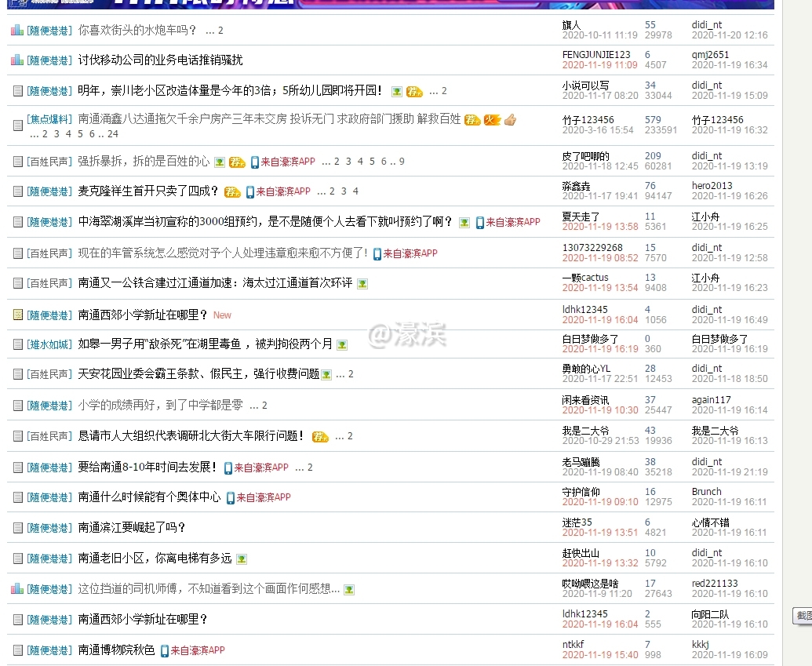Screen dimensions: 812x666
Task: View last poster hero2013's profile
Action: [x=712, y=186]
